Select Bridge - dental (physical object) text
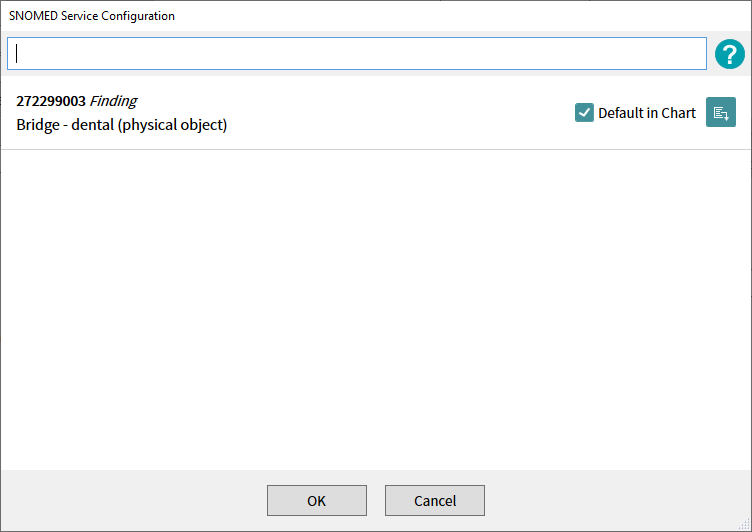Image resolution: width=752 pixels, height=532 pixels. [122, 125]
